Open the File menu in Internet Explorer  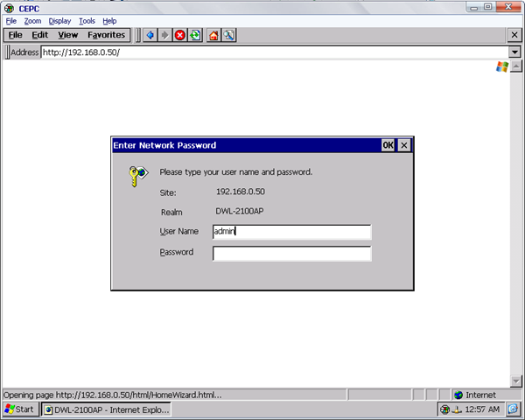tap(15, 35)
